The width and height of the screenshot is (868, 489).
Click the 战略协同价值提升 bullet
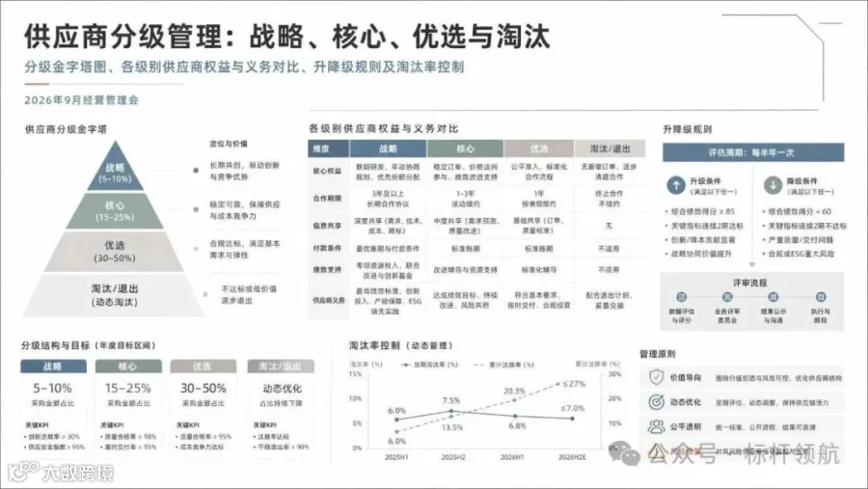(x=698, y=254)
